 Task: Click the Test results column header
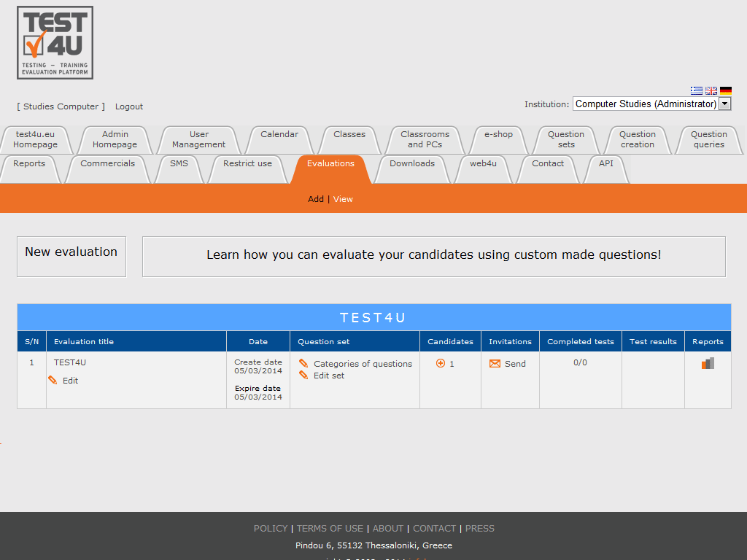(x=653, y=341)
